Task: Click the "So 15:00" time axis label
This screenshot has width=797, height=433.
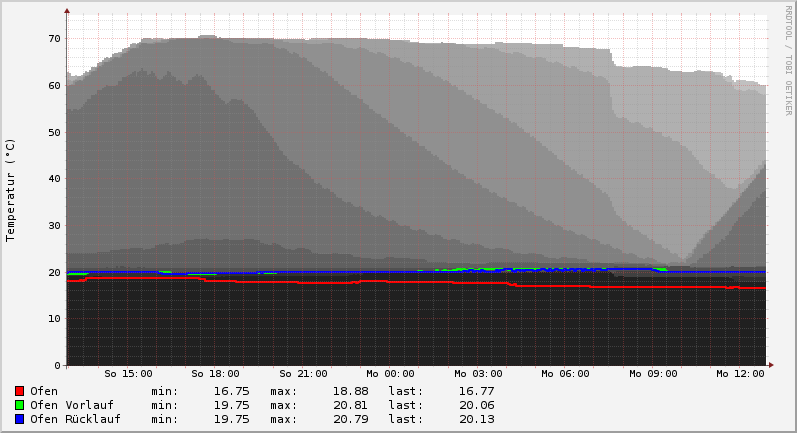Action: [128, 374]
